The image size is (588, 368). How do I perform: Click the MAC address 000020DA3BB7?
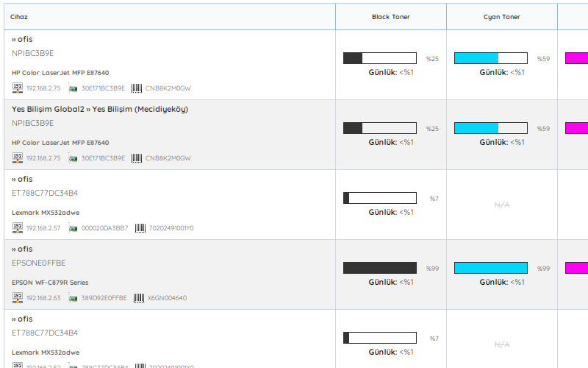(x=104, y=228)
